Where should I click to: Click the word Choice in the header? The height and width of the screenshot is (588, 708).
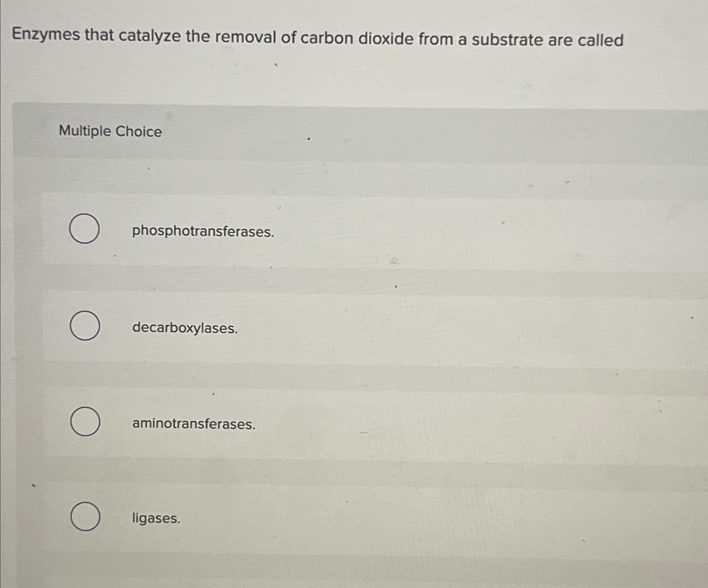(x=138, y=131)
